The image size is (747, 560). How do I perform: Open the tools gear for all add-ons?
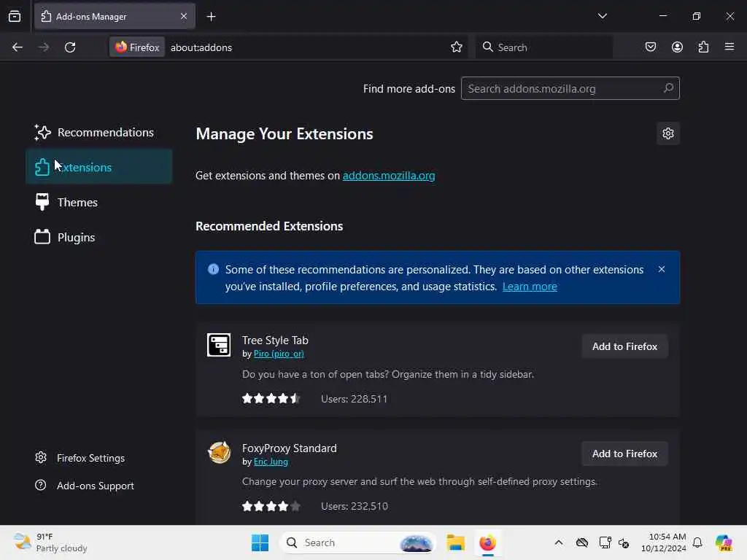(668, 134)
